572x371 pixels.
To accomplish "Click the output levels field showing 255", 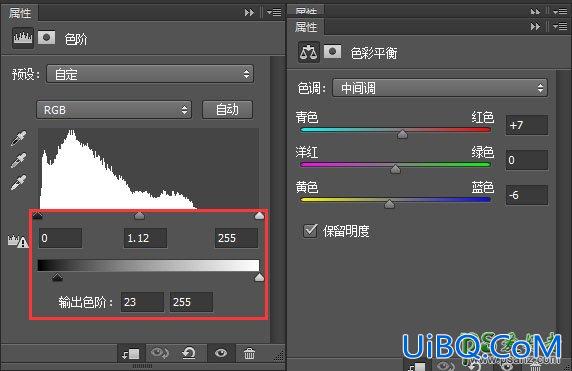I will pos(191,302).
